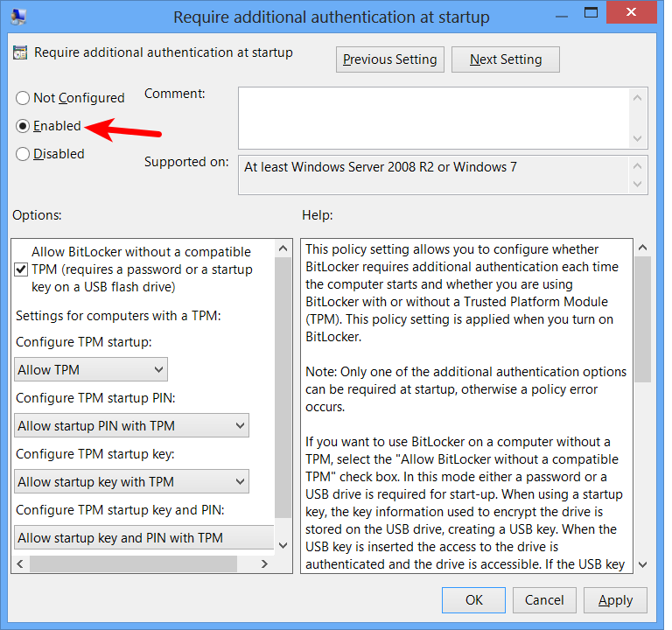Close the dialog with the red X
The image size is (672, 630).
tap(631, 12)
